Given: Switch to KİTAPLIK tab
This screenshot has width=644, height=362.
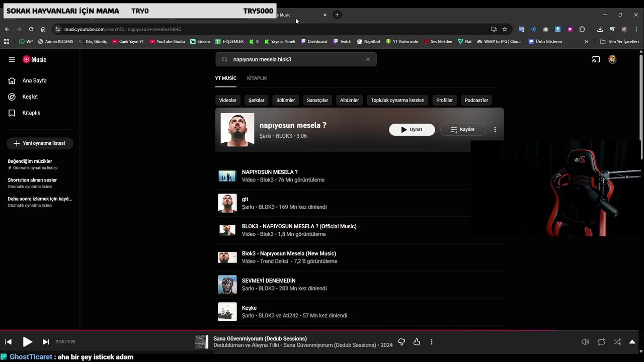Looking at the screenshot, I should click(x=257, y=78).
